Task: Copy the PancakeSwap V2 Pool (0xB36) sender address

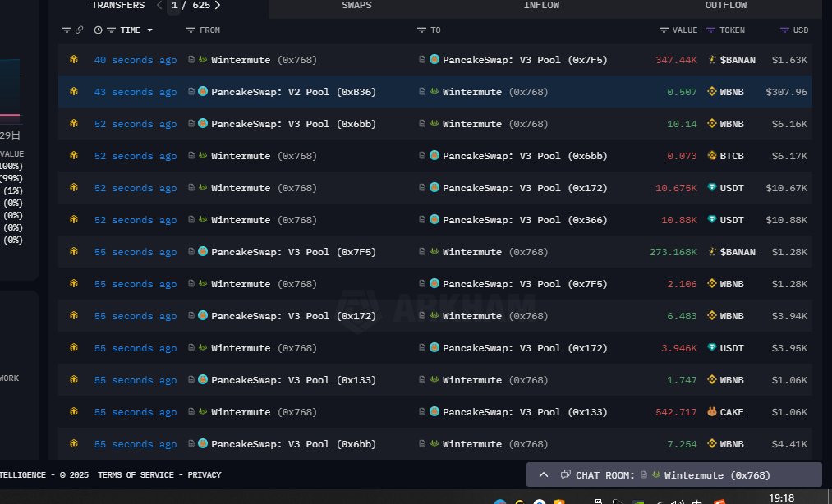Action: (191, 91)
